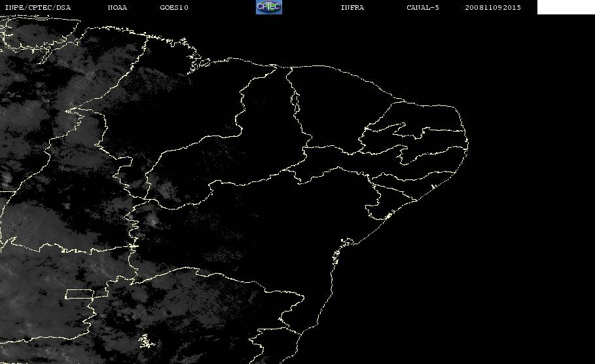Click the INFRA channel type label
This screenshot has width=595, height=364.
[x=352, y=7]
